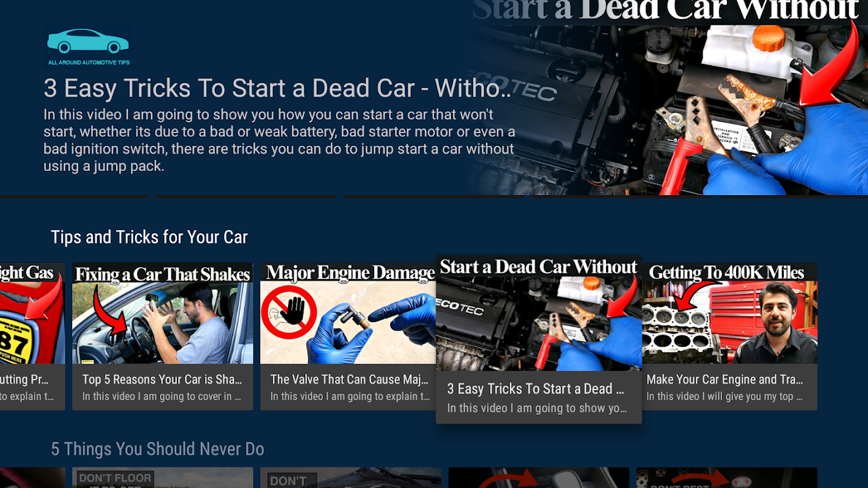The width and height of the screenshot is (868, 488).
Task: Click 'In this video I am going to cover in ...' text
Action: click(162, 396)
